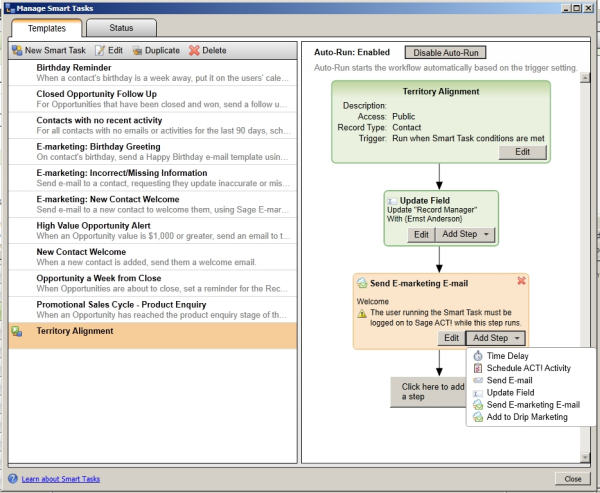Click workflow scrollbar down arrow

(585, 457)
